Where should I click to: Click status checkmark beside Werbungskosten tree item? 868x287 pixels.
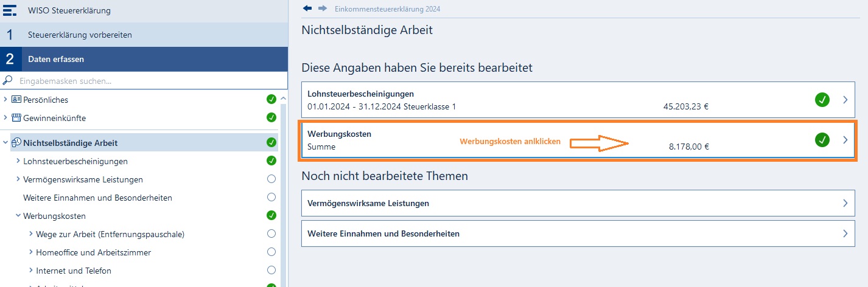(271, 215)
